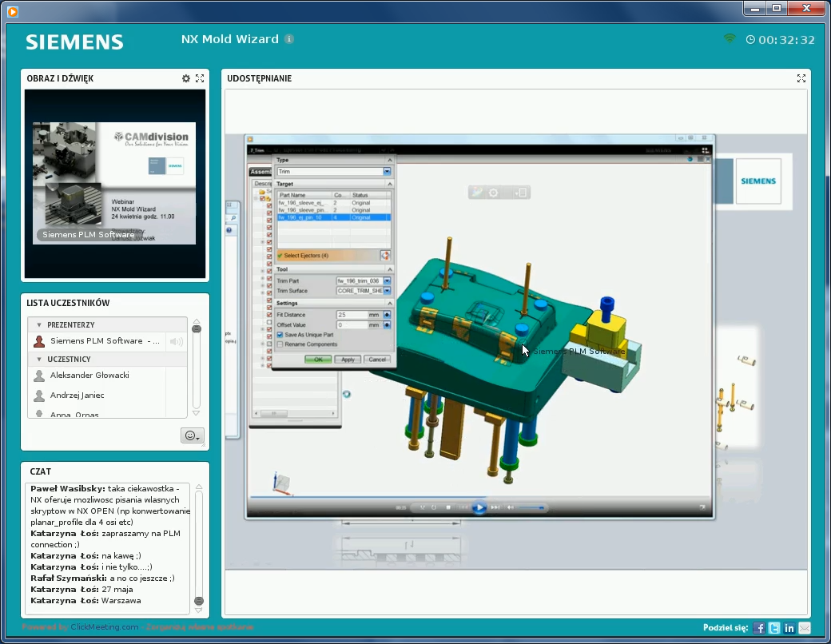Adjust the video player volume slider

coord(531,508)
